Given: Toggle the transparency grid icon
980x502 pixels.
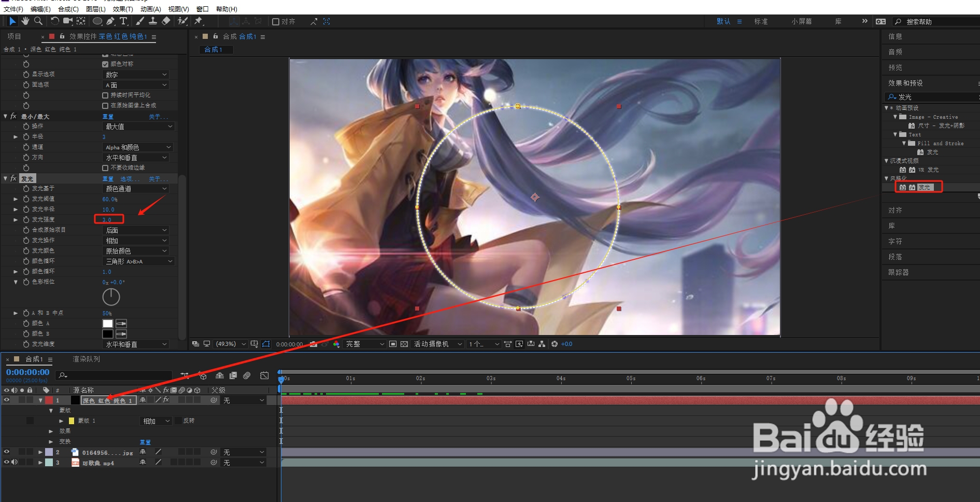Looking at the screenshot, I should pyautogui.click(x=404, y=344).
